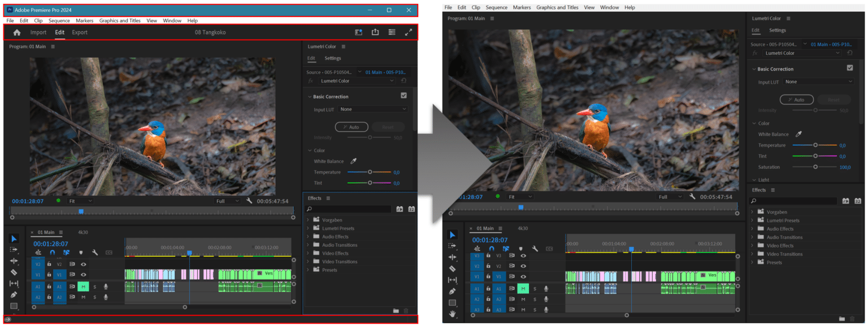Image resolution: width=868 pixels, height=327 pixels.
Task: Open the Export workspace
Action: click(x=79, y=32)
